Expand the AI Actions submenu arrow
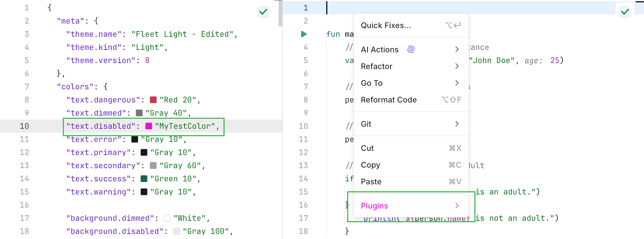Viewport: 644px width, 239px height. (457, 49)
